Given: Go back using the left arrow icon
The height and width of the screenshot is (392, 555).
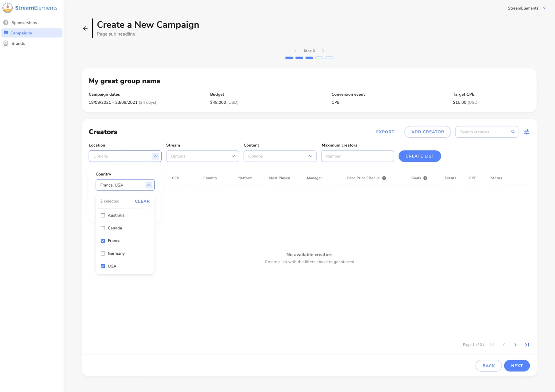Looking at the screenshot, I should click(85, 28).
